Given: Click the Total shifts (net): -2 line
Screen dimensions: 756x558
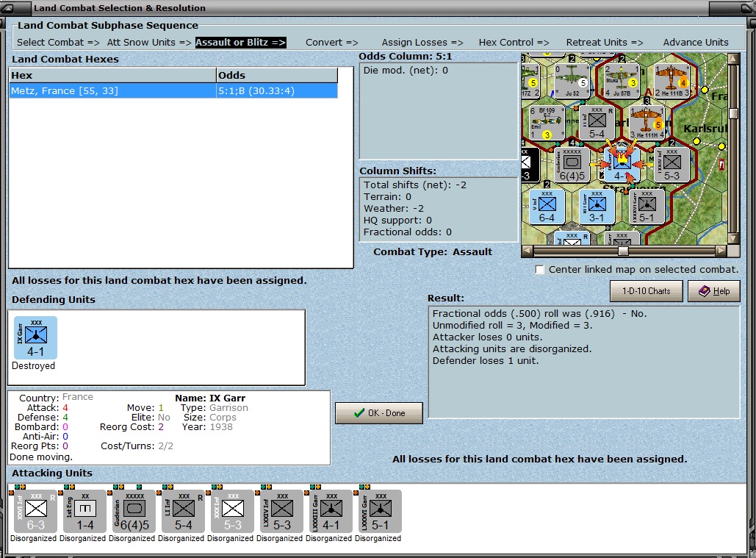Looking at the screenshot, I should click(414, 185).
